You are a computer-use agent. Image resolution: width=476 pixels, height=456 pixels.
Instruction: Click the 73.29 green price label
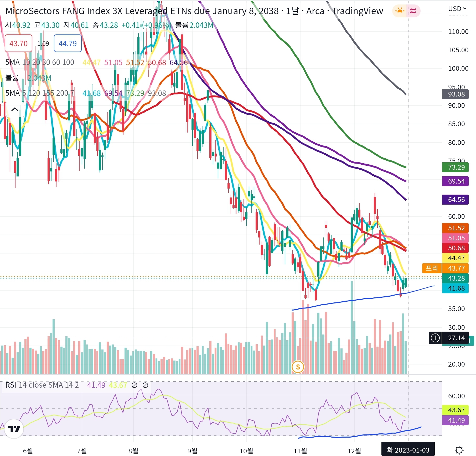click(x=455, y=167)
